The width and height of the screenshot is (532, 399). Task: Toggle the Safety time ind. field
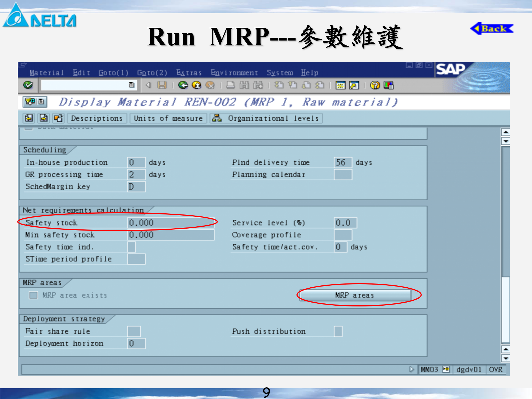coord(132,247)
